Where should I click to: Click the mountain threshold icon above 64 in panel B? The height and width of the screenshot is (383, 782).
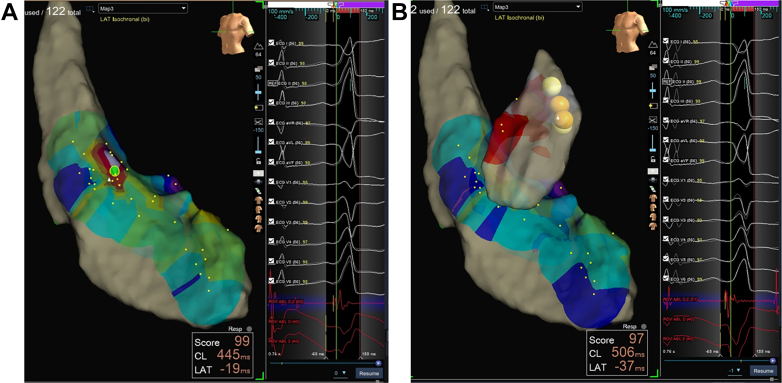(653, 44)
